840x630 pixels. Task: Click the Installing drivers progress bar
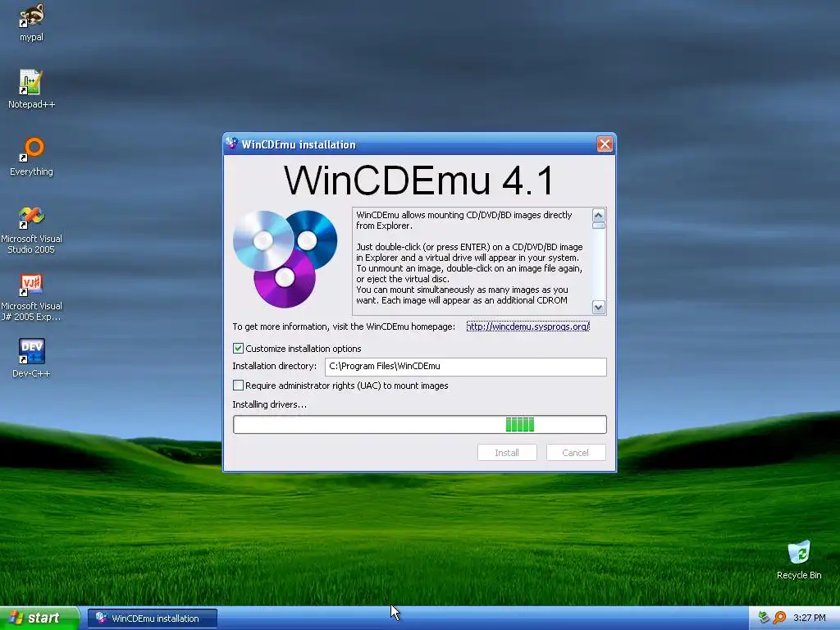pos(420,424)
